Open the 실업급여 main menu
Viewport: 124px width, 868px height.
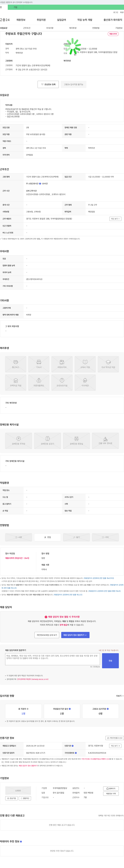(61, 20)
